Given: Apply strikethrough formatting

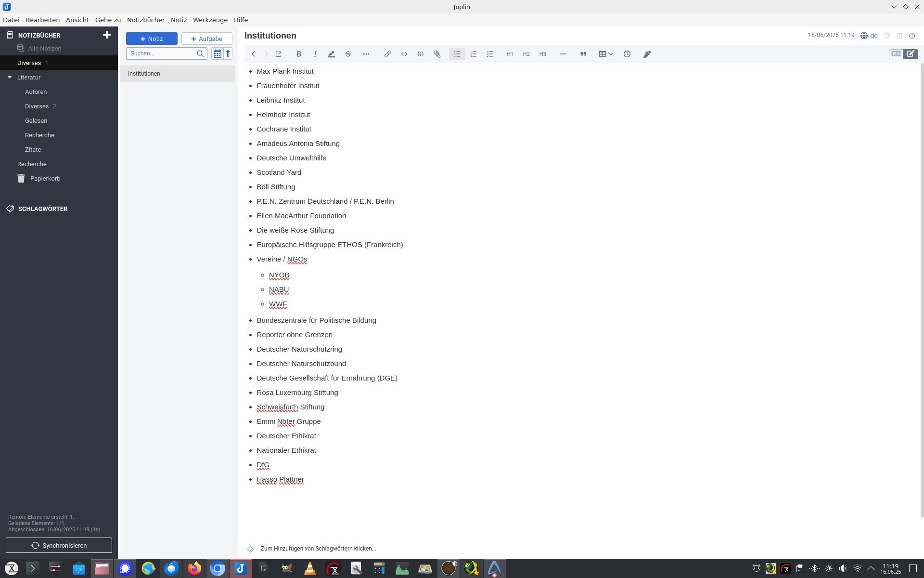Looking at the screenshot, I should pos(348,54).
